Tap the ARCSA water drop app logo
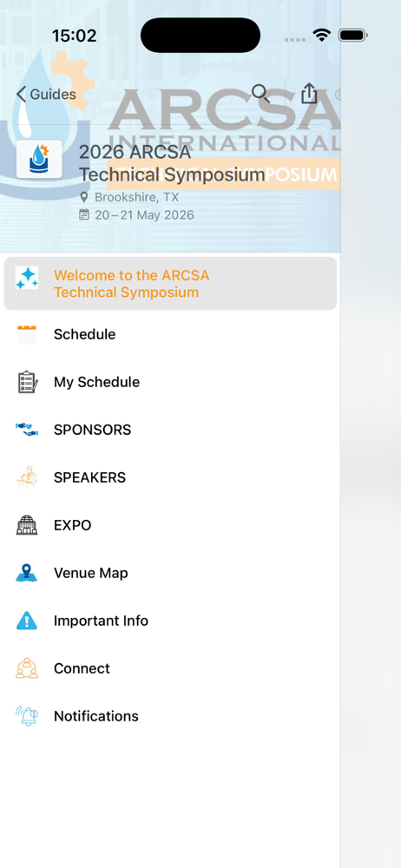The width and height of the screenshot is (401, 868). click(39, 159)
